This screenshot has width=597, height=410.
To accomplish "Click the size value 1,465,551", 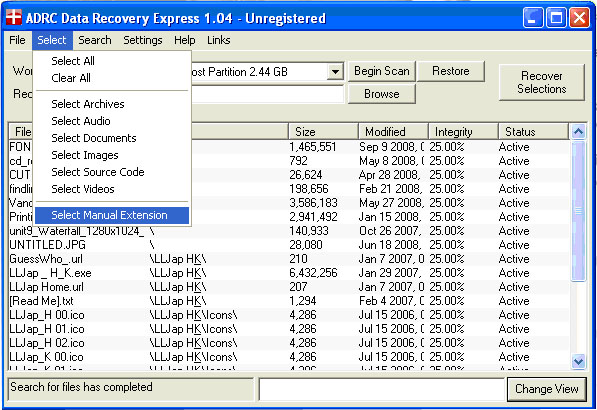I will [313, 147].
